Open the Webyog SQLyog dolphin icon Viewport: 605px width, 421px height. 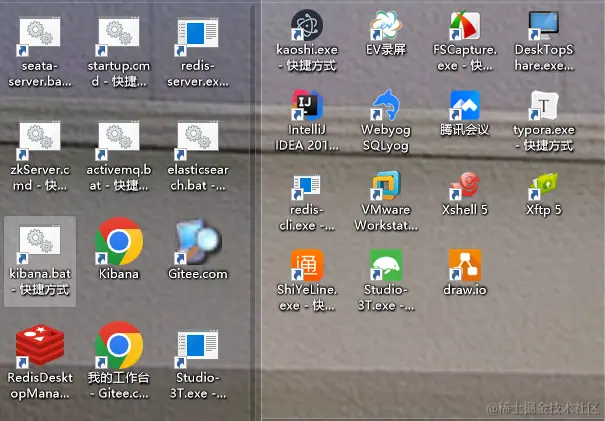pos(386,105)
